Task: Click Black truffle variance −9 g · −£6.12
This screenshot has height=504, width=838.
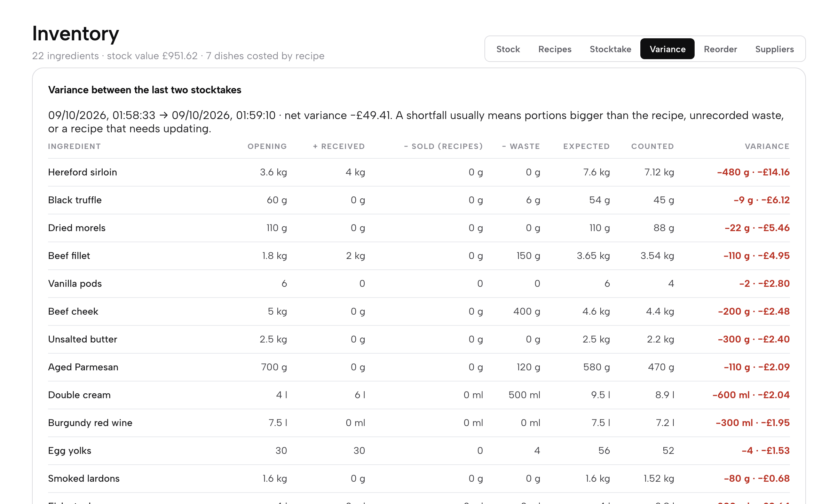Action: (761, 200)
